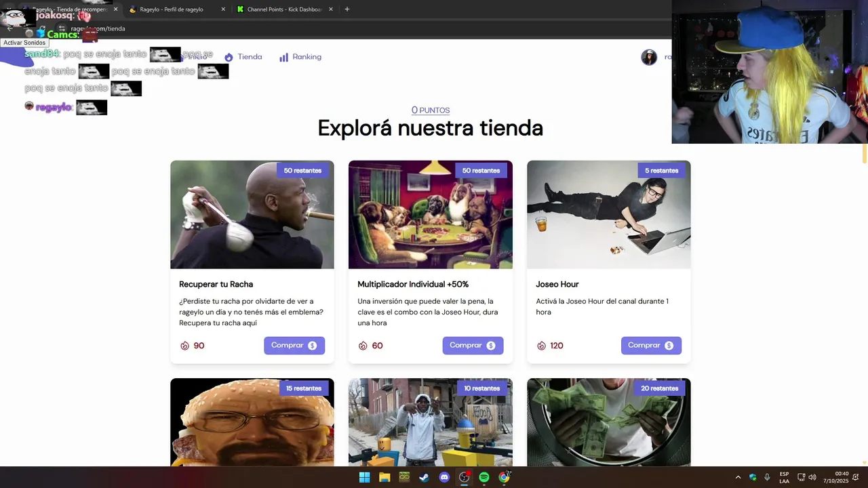Show hidden system tray icons
This screenshot has height=488, width=868.
(x=738, y=477)
